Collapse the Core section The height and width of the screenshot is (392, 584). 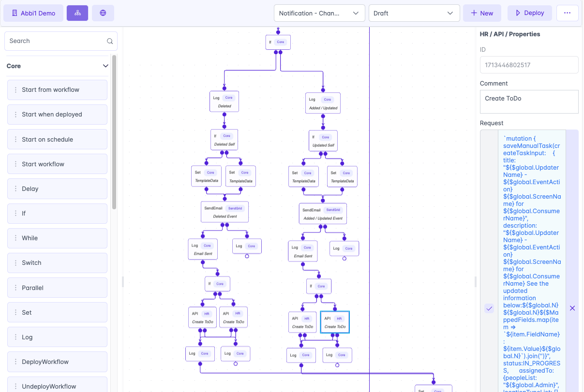pyautogui.click(x=105, y=66)
